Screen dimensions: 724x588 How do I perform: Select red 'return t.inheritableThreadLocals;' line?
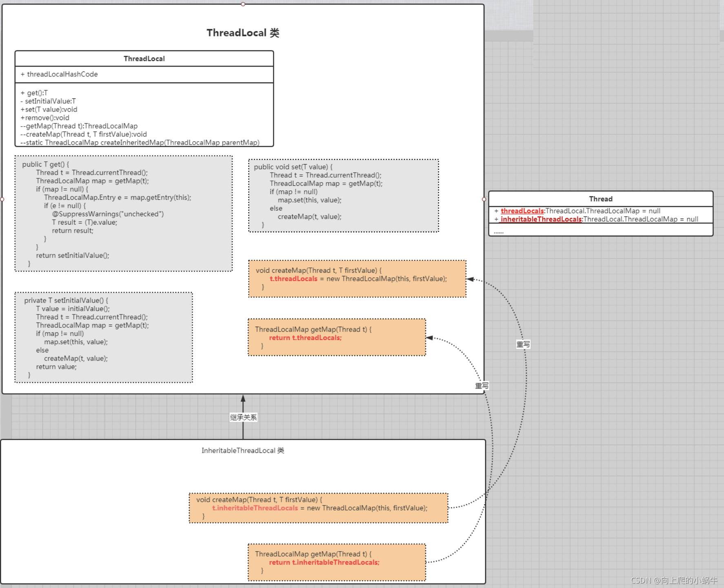coord(324,562)
